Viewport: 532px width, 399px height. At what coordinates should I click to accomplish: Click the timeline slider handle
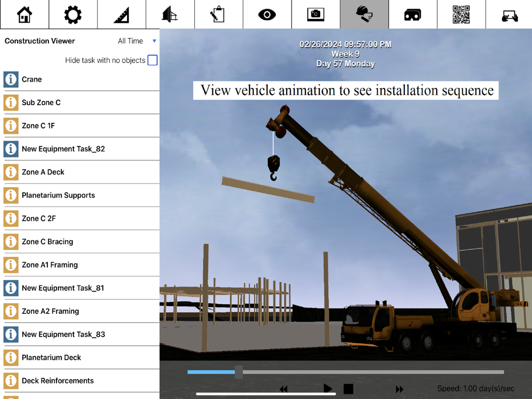(239, 372)
